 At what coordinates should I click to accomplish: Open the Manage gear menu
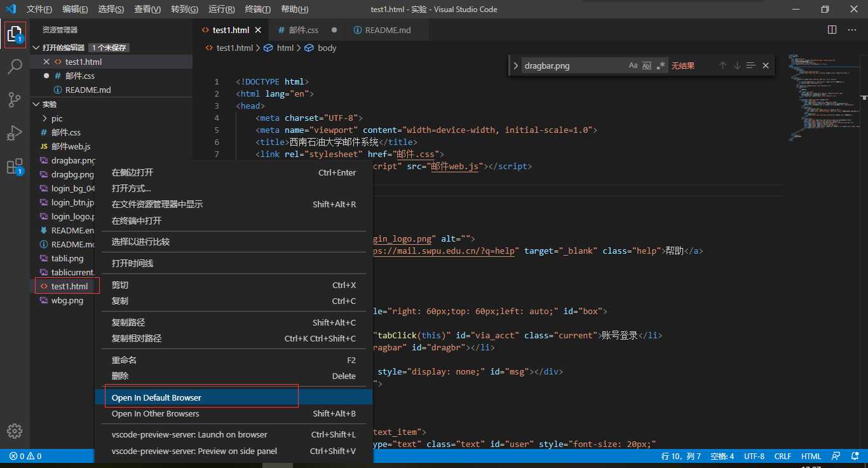15,430
